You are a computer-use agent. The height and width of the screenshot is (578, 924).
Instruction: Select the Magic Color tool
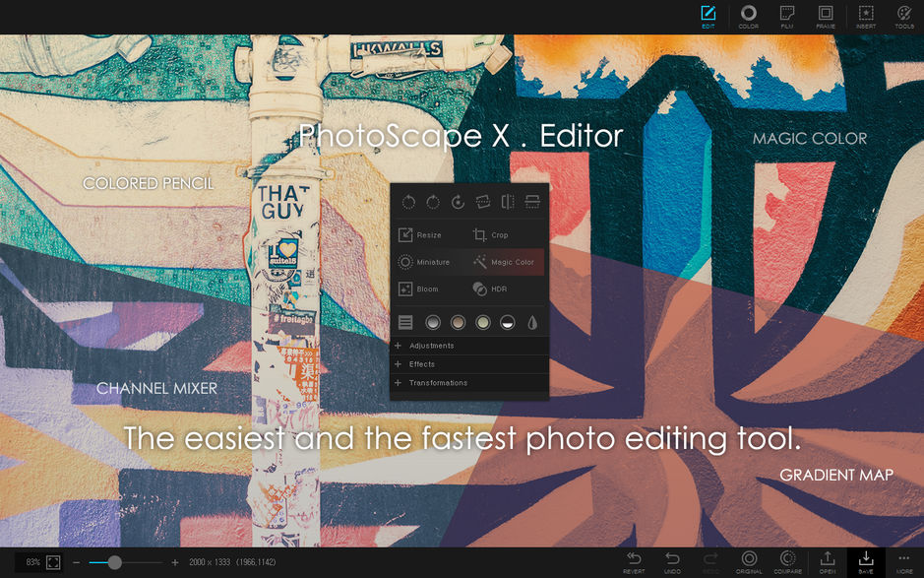click(x=503, y=262)
